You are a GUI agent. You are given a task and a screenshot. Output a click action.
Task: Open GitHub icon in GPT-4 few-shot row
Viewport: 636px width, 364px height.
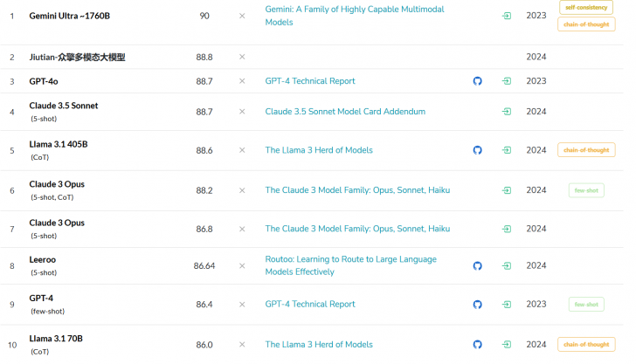(x=477, y=305)
